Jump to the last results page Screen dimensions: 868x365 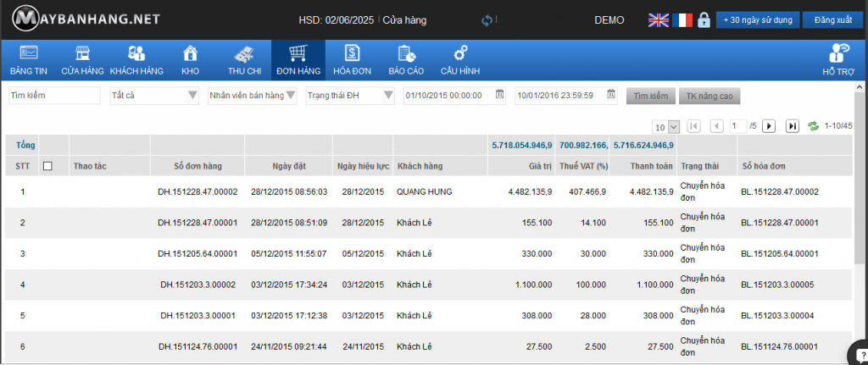[x=793, y=126]
